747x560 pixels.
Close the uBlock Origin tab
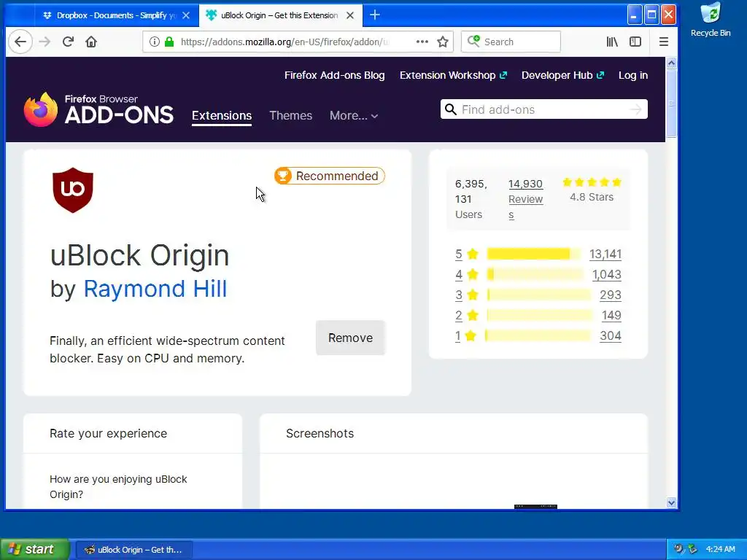(349, 15)
